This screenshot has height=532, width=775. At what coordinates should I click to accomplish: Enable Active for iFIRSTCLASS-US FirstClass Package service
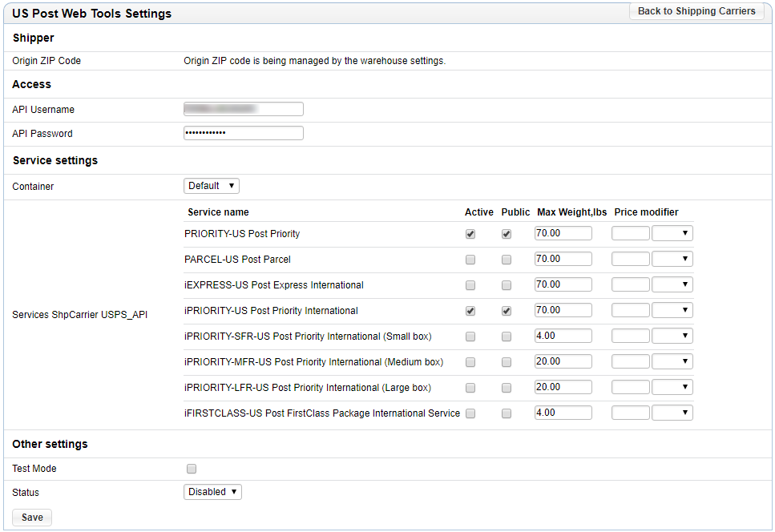[x=470, y=414]
